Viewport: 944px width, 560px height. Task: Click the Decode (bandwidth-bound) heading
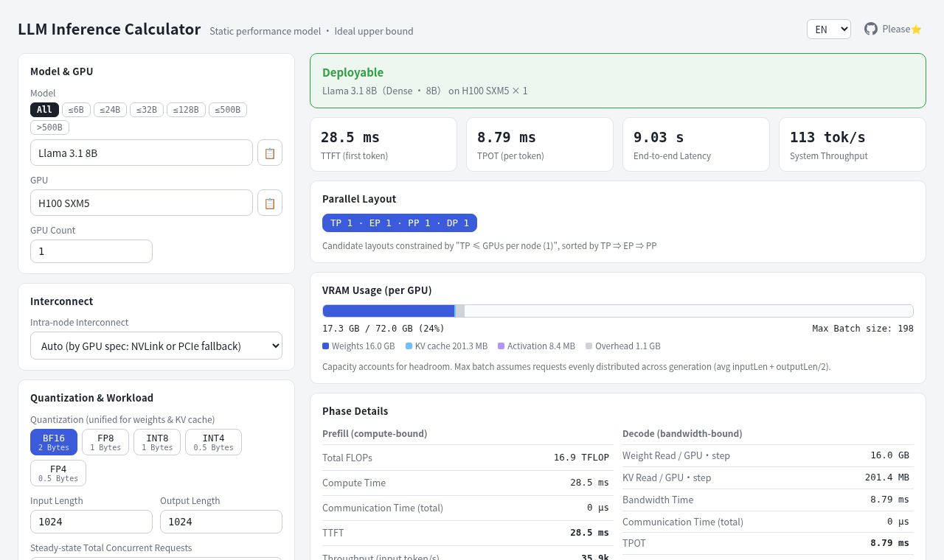tap(682, 433)
